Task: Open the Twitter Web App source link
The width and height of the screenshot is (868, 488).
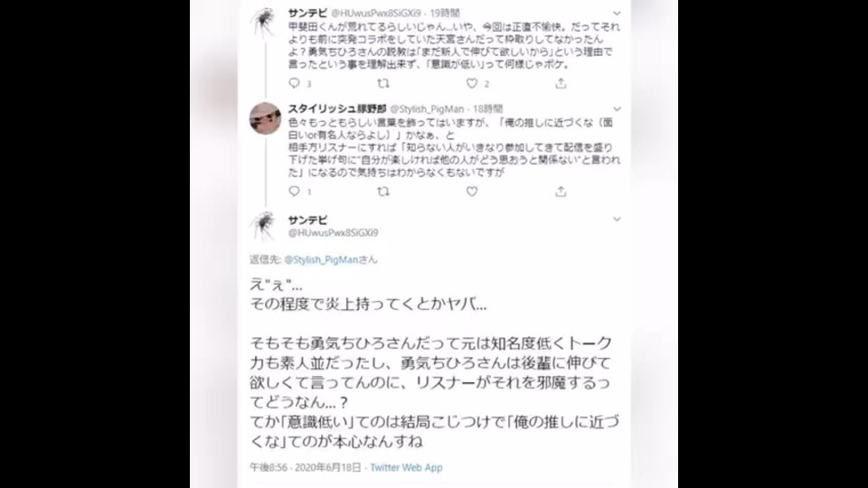Action: (x=406, y=467)
